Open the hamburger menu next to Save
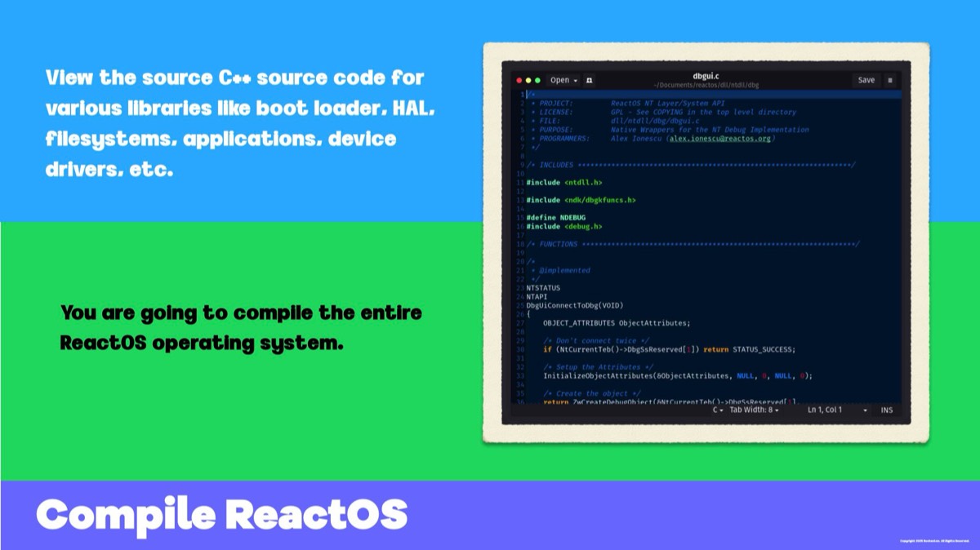 (x=889, y=80)
